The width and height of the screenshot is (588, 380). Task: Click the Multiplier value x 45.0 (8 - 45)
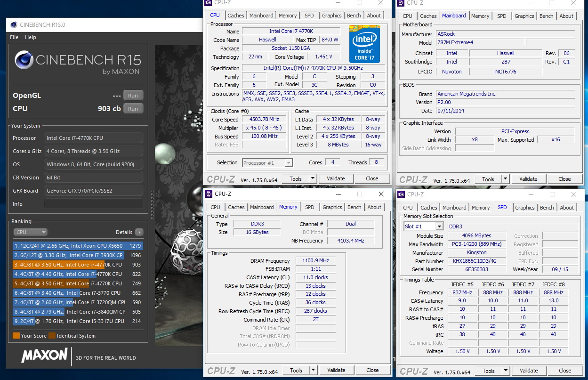[265, 128]
